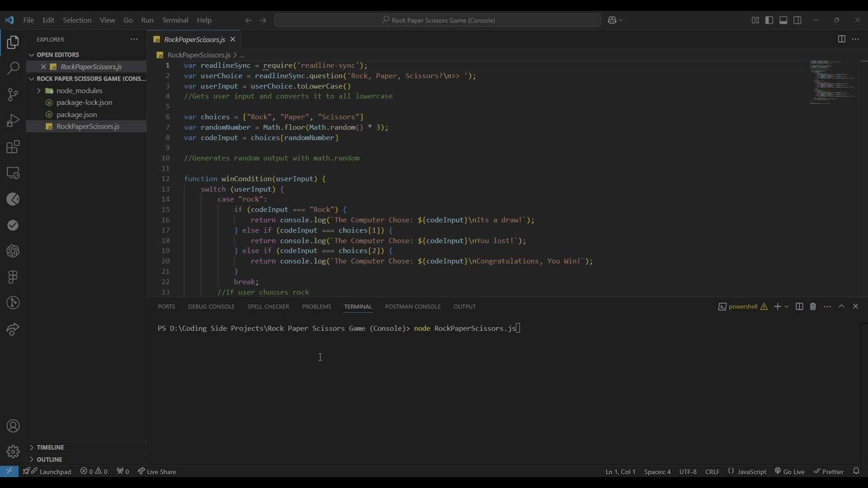
Task: Kill terminal with the trash icon
Action: point(813,306)
